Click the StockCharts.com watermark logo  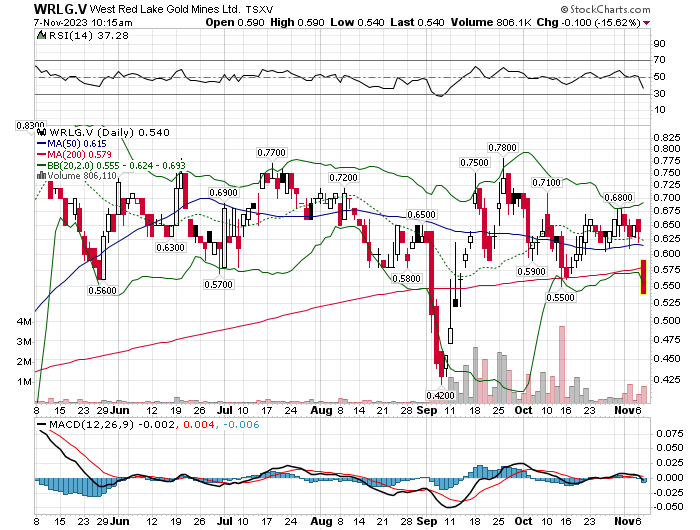pos(605,9)
